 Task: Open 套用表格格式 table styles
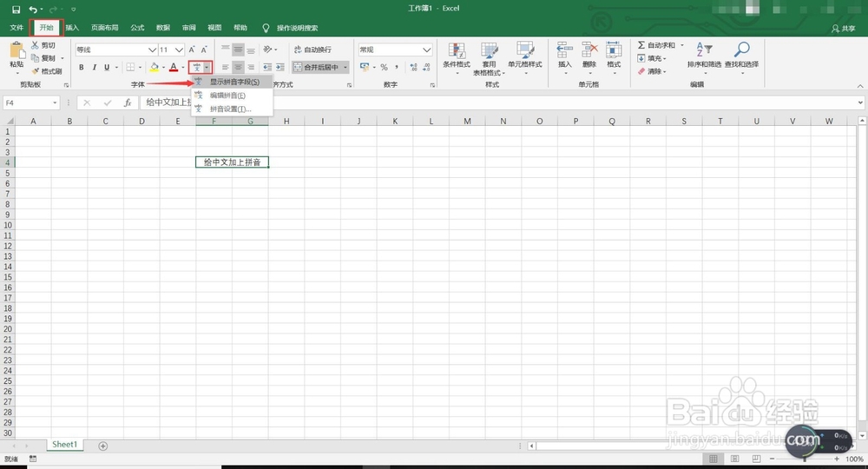coord(490,57)
